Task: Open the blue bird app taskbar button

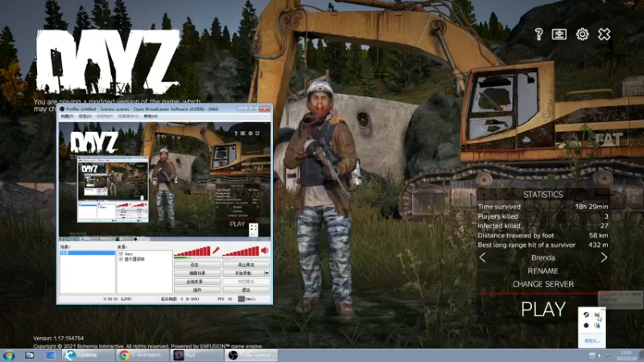Action: tap(88, 356)
